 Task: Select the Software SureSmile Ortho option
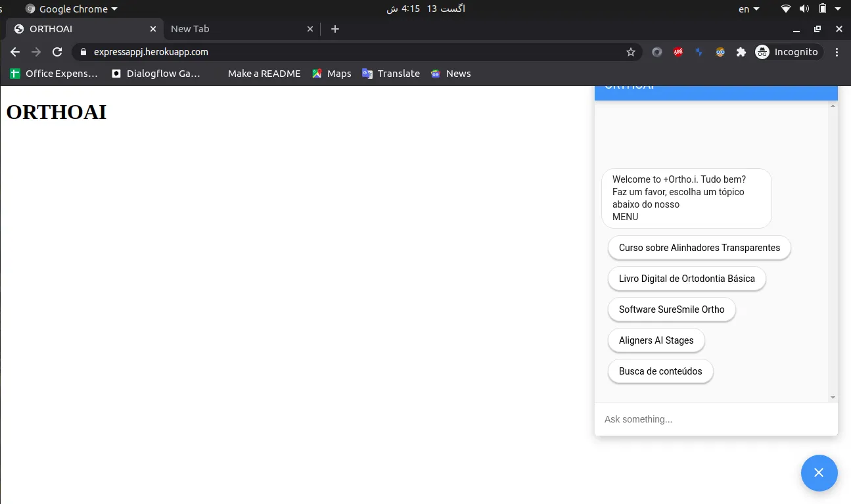coord(672,309)
